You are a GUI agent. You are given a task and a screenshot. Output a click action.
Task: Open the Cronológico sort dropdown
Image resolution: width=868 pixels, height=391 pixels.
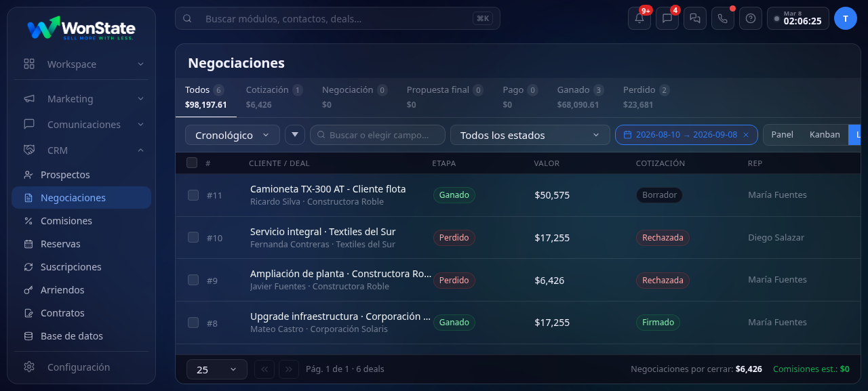click(x=233, y=135)
